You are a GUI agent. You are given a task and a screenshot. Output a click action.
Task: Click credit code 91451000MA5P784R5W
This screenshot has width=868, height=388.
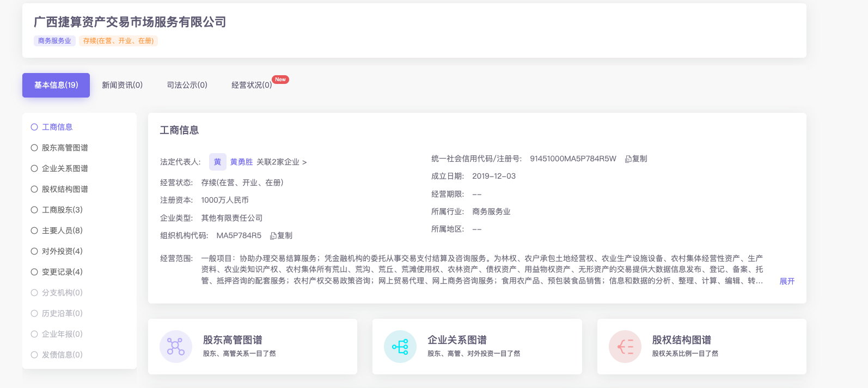(573, 159)
